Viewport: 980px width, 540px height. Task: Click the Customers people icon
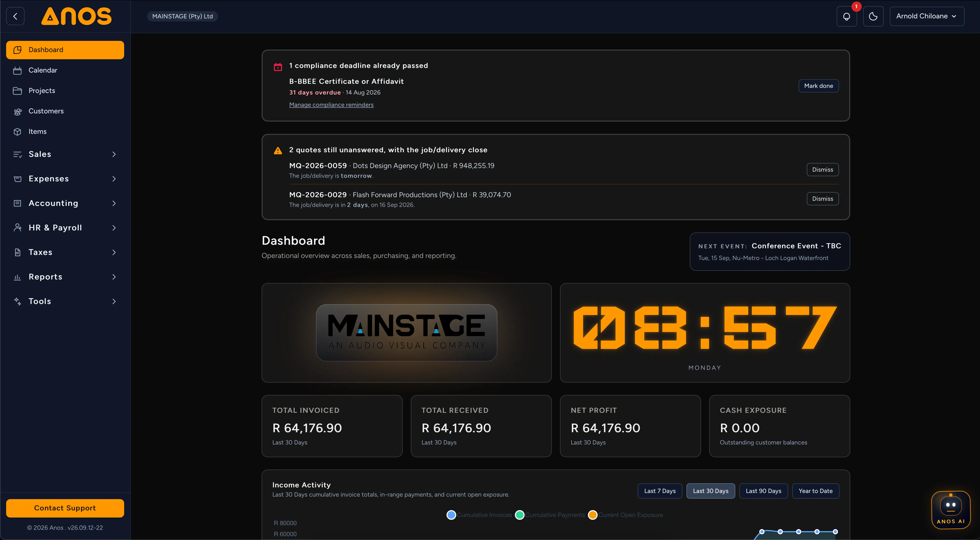click(17, 111)
